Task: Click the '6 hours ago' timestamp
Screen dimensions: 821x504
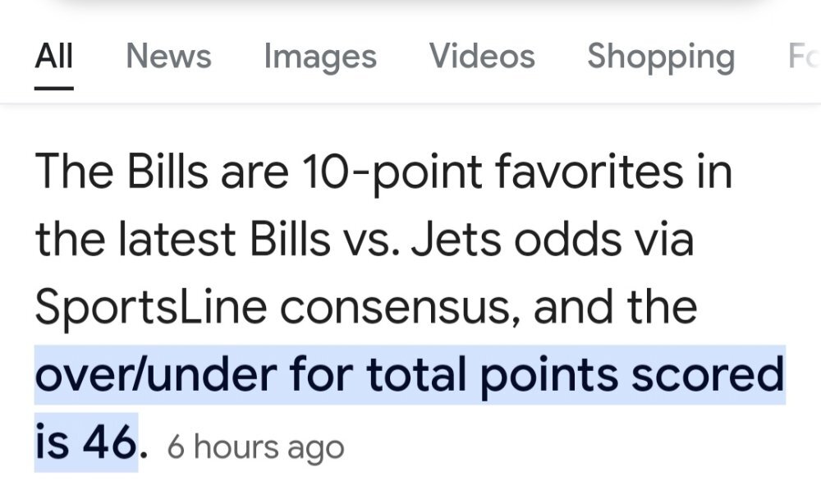Action: (255, 447)
